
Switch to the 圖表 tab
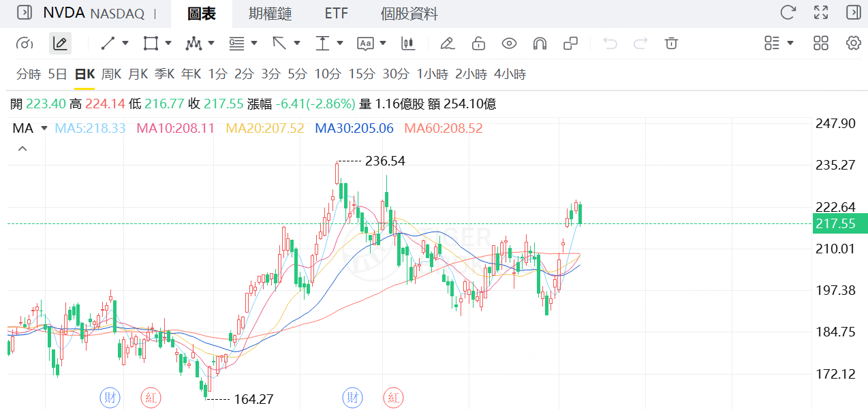coord(200,14)
